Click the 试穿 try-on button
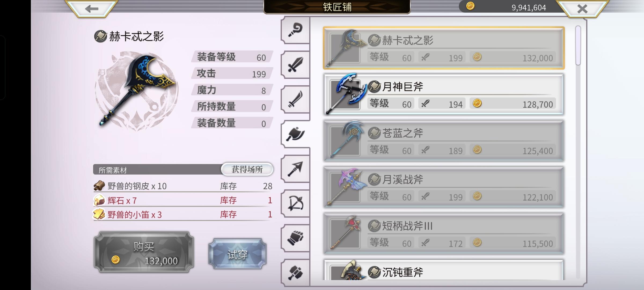The width and height of the screenshot is (644, 290). click(237, 254)
